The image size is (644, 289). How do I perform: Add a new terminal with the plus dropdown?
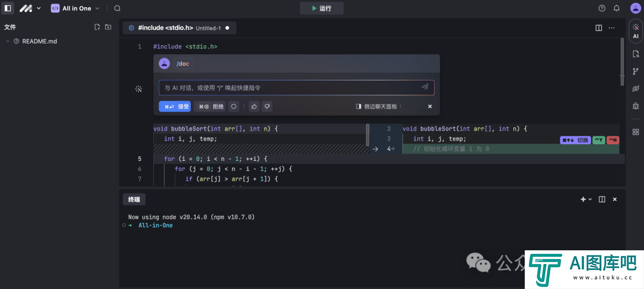(x=586, y=199)
